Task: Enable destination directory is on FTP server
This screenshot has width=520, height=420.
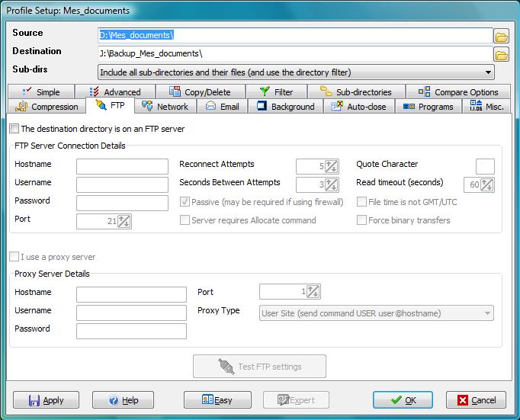Action: tap(14, 129)
